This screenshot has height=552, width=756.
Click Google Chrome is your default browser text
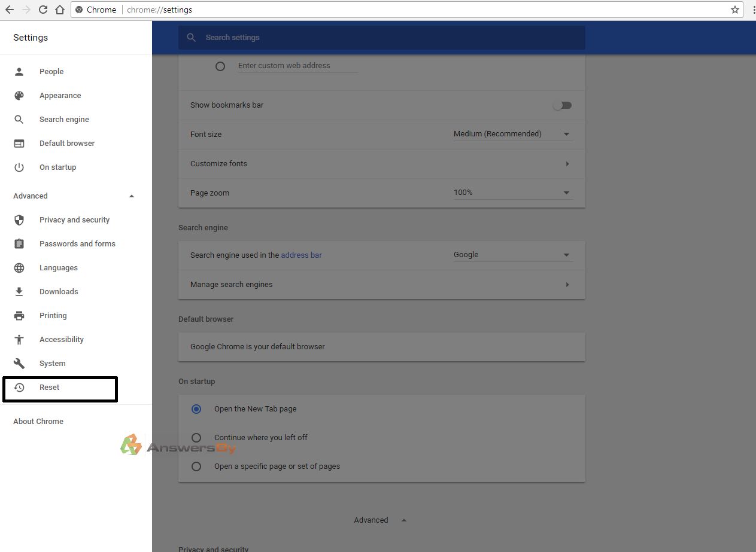(x=257, y=347)
